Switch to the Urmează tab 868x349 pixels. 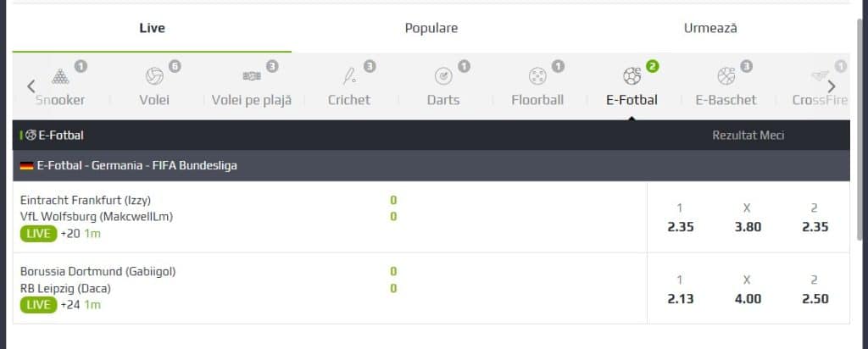pyautogui.click(x=710, y=28)
